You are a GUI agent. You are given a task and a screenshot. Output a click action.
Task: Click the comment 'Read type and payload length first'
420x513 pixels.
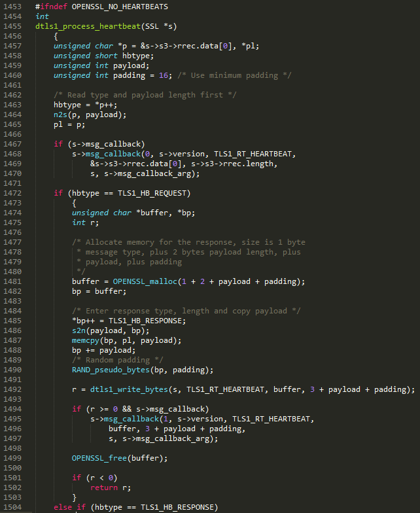(145, 96)
